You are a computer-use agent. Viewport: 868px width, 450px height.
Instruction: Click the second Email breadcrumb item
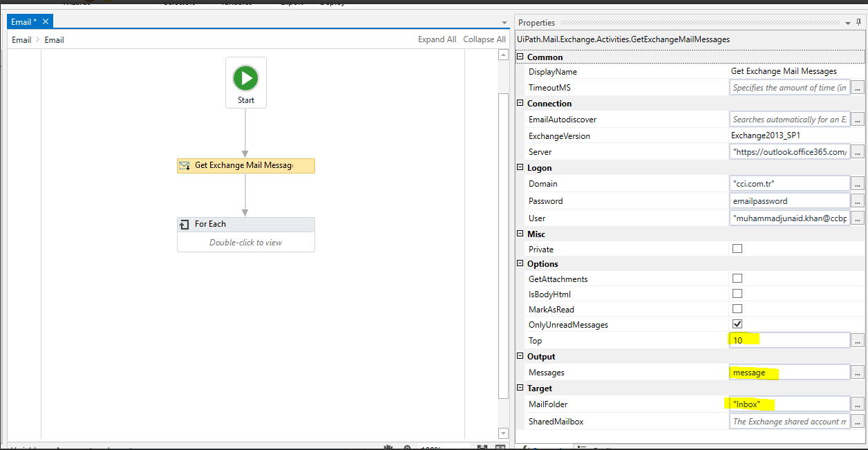click(55, 40)
